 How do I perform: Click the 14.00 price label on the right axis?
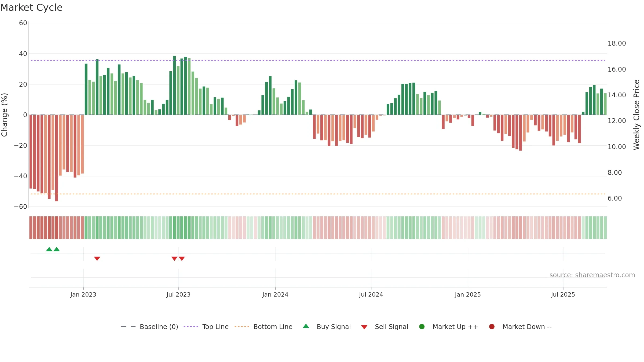tap(617, 95)
